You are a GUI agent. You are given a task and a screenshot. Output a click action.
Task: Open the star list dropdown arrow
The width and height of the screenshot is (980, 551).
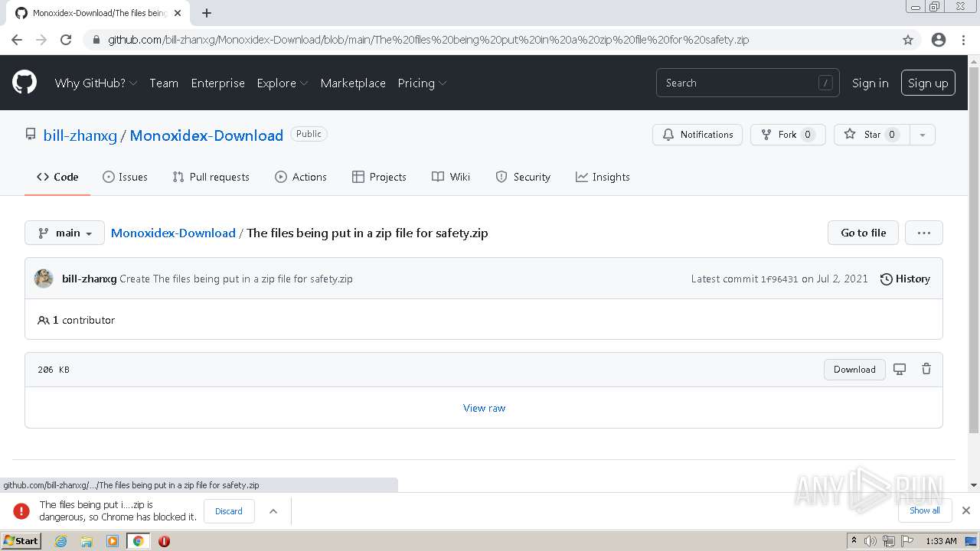point(923,135)
